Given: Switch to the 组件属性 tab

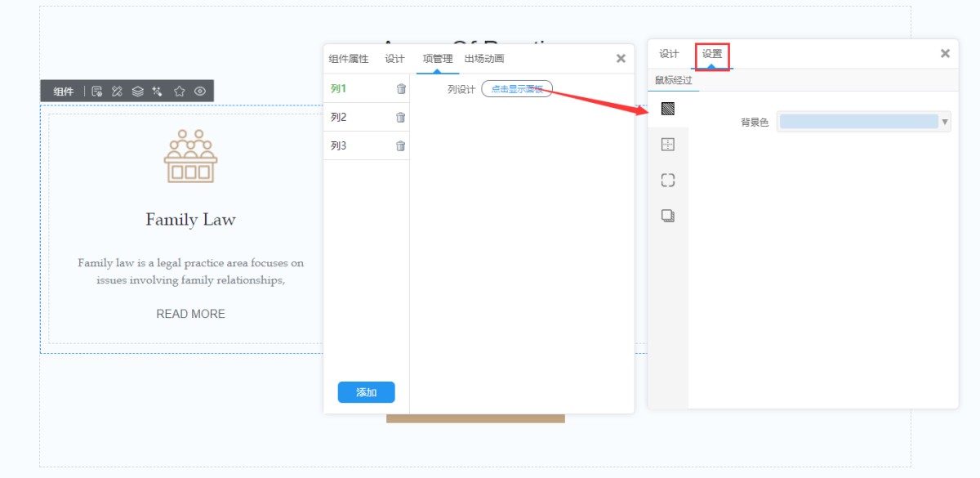Looking at the screenshot, I should tap(349, 59).
